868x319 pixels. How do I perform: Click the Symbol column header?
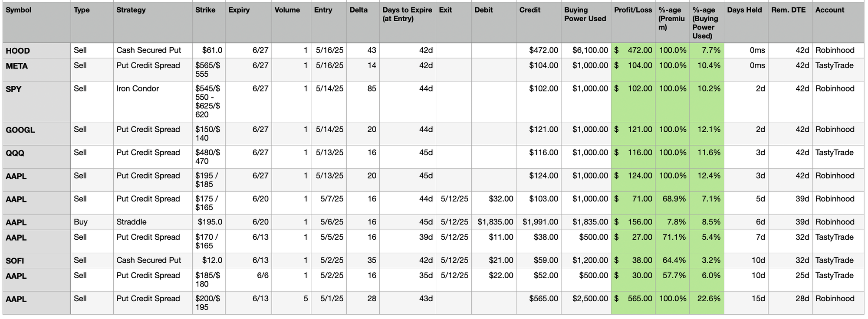tap(36, 22)
